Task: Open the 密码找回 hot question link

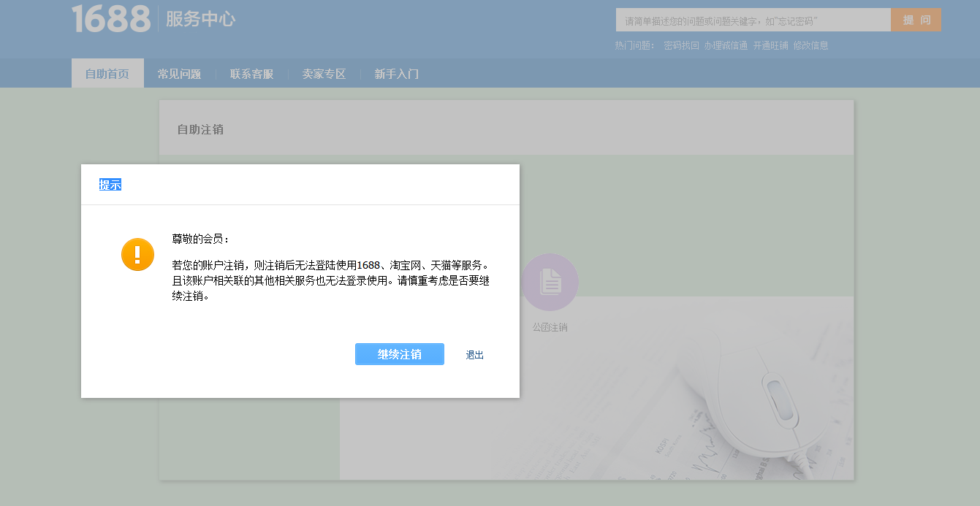Action: [681, 45]
